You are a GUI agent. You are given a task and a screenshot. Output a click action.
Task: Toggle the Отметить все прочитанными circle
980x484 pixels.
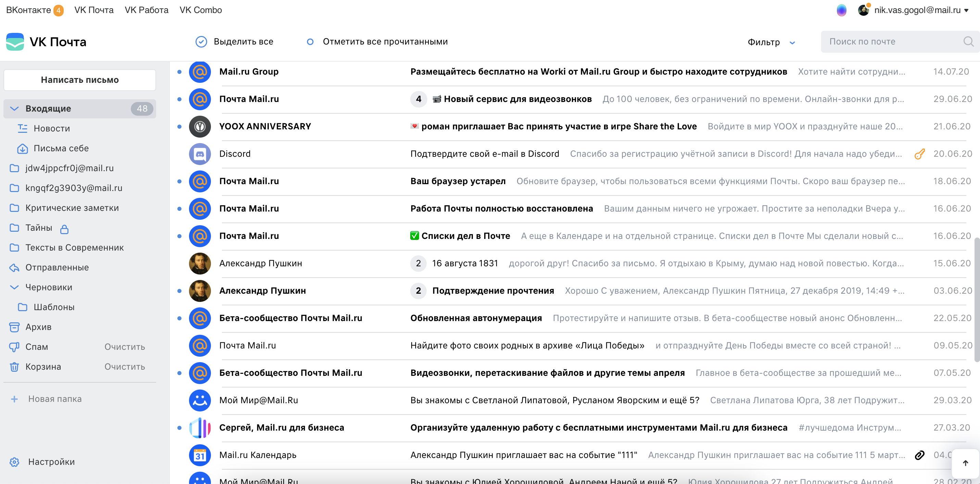pos(310,42)
